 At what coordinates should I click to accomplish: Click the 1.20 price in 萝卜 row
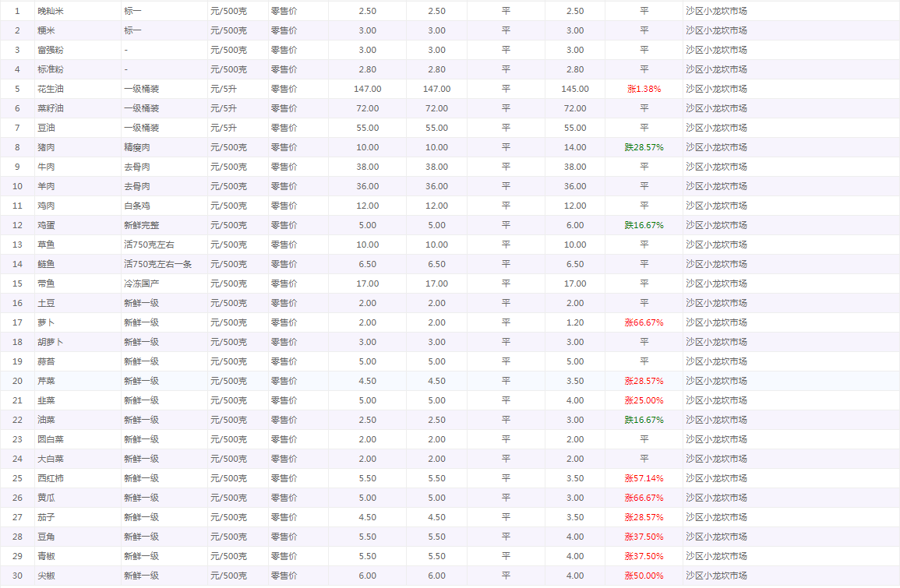(x=574, y=322)
